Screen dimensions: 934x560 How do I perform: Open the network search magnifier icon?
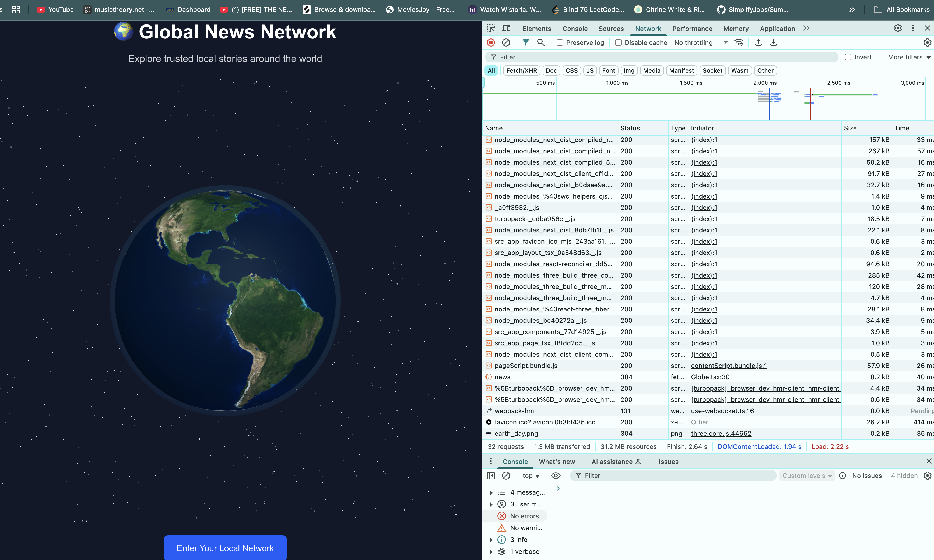click(541, 43)
